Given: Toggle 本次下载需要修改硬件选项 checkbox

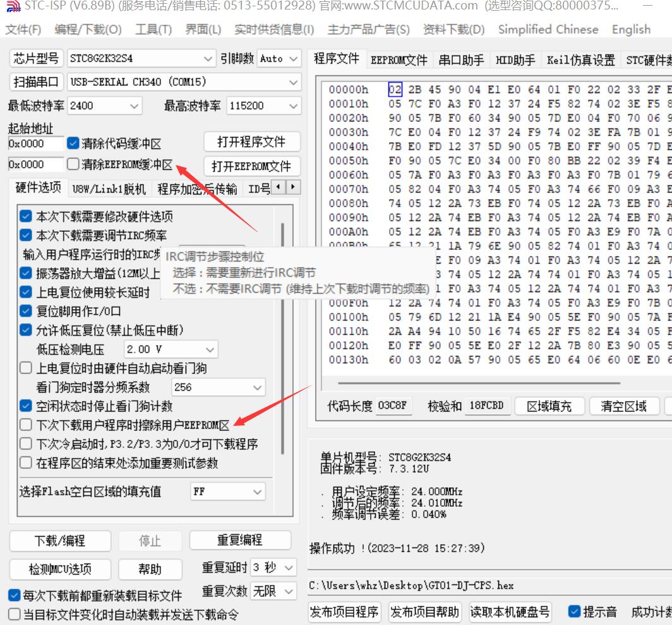Looking at the screenshot, I should coord(26,216).
